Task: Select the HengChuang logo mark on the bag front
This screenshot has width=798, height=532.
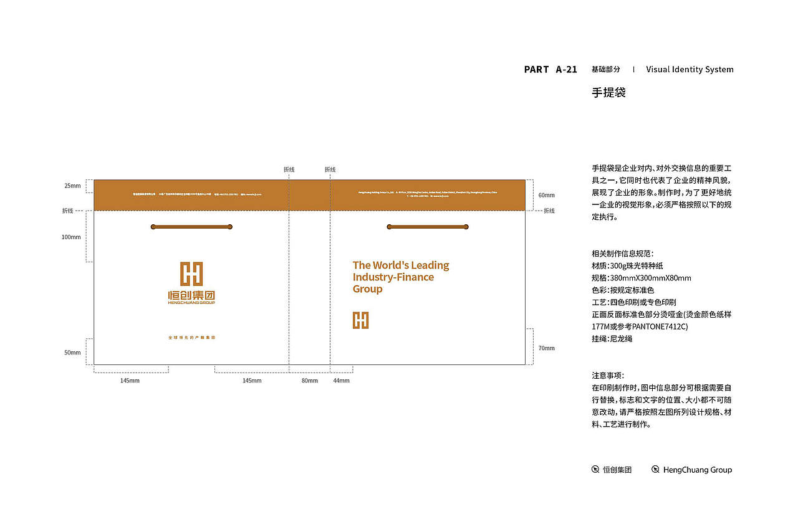Action: tap(191, 273)
